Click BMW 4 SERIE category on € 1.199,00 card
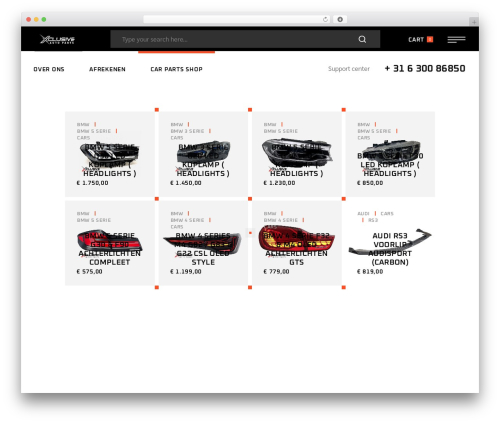This screenshot has width=500, height=423. [x=187, y=220]
